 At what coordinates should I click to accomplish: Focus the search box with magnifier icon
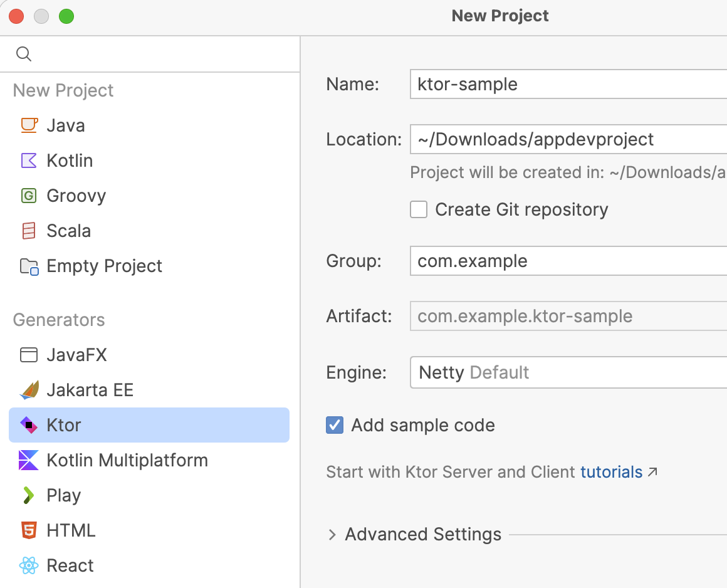(157, 54)
